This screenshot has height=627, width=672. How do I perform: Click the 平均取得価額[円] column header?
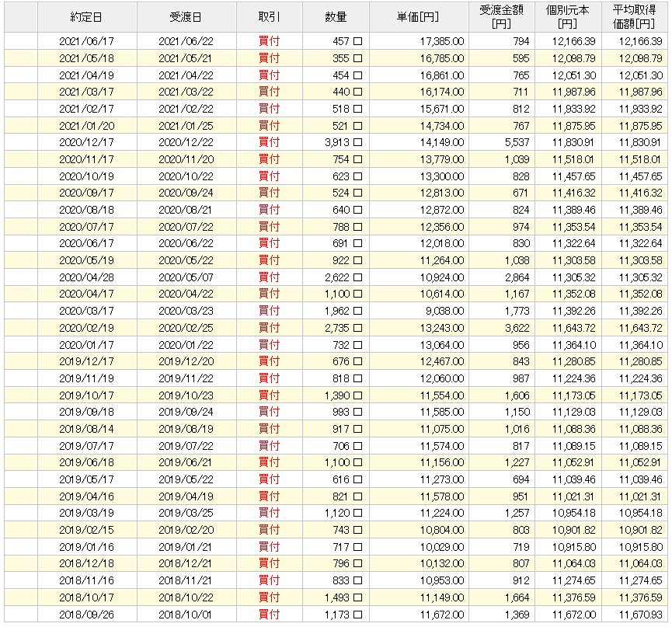pyautogui.click(x=634, y=16)
